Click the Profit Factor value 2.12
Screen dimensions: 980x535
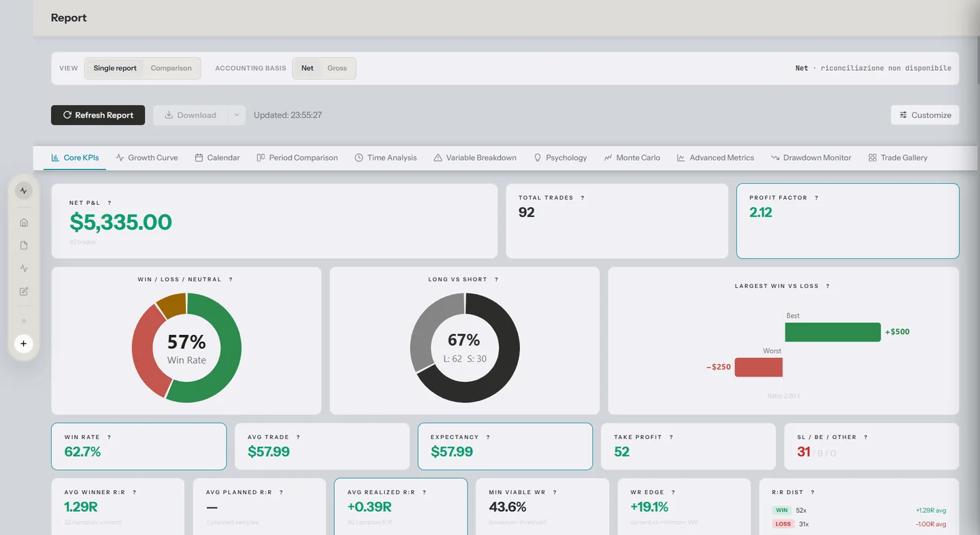(x=761, y=212)
